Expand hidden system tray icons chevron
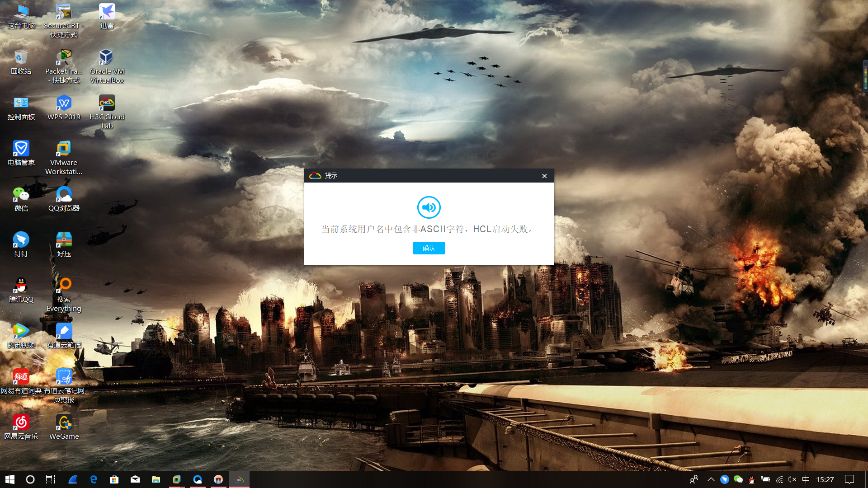 711,479
